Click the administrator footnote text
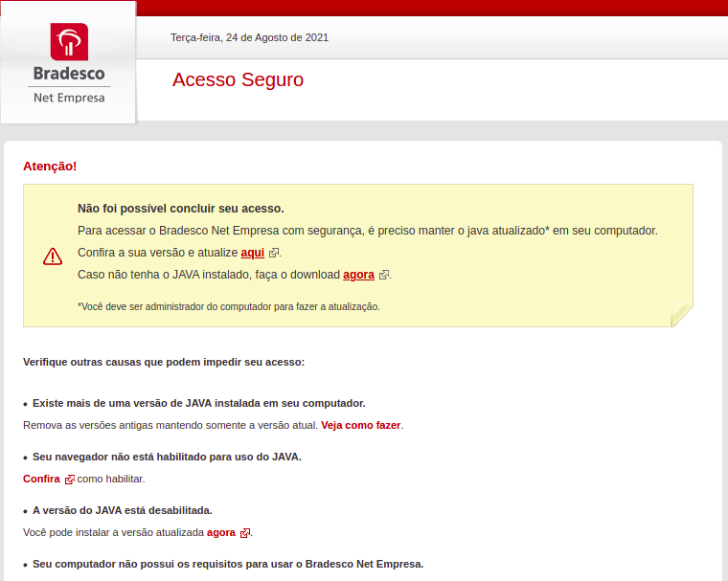Image resolution: width=728 pixels, height=581 pixels. [x=228, y=306]
